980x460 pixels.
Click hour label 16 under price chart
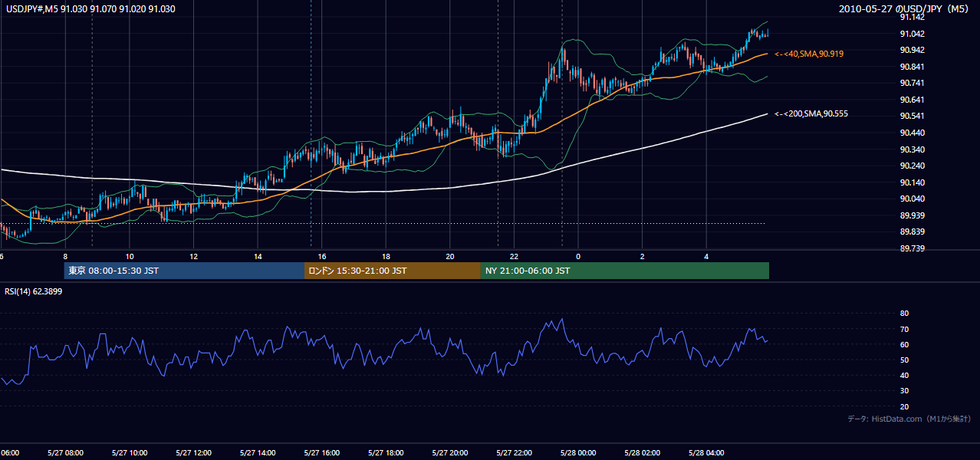pyautogui.click(x=322, y=256)
